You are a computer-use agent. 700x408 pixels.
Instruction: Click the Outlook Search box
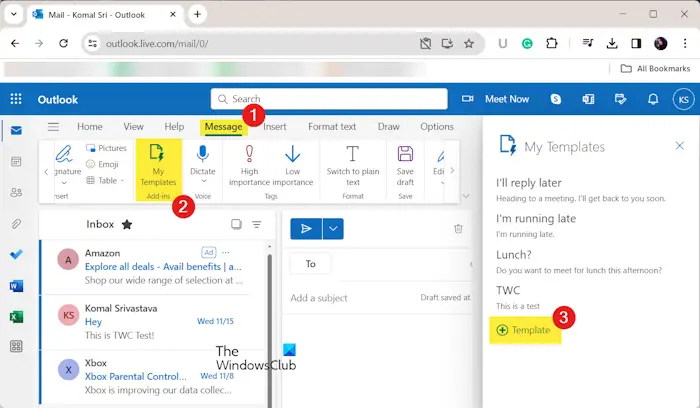tap(329, 99)
